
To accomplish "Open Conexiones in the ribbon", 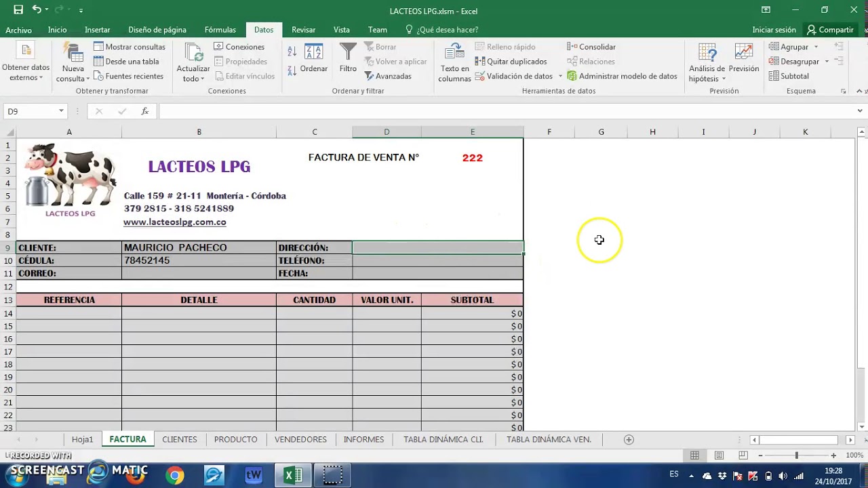I will tap(239, 47).
